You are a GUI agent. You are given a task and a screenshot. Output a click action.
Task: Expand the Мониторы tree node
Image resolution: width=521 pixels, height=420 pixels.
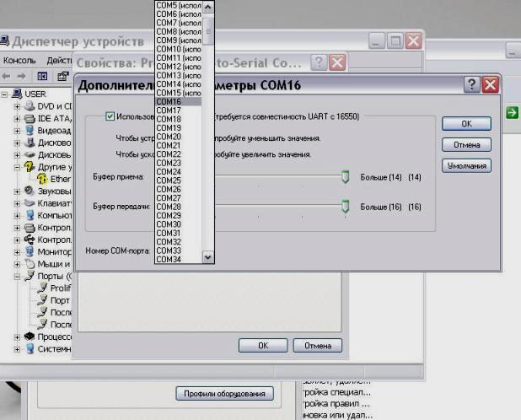tap(17, 252)
